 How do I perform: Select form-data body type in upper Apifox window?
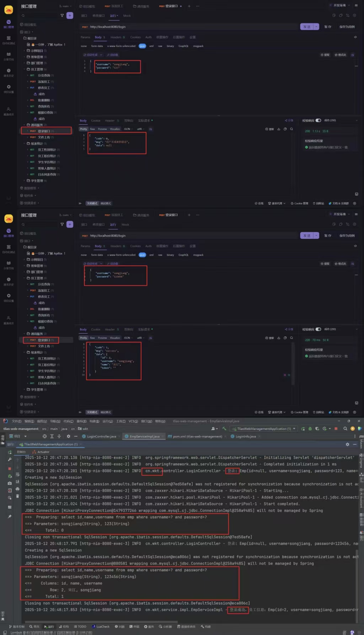coord(97,46)
